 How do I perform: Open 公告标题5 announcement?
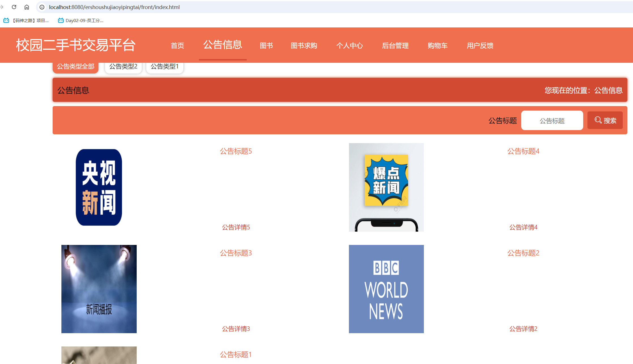coord(236,151)
